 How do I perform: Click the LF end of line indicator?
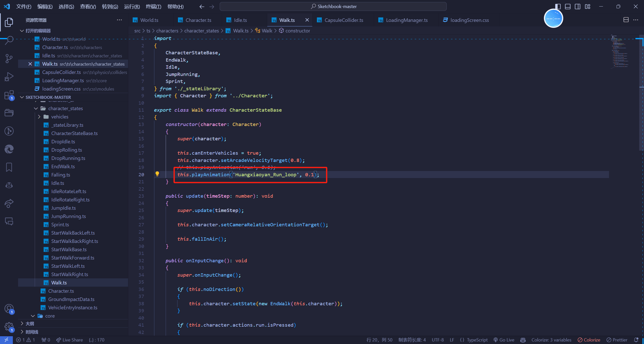click(452, 340)
